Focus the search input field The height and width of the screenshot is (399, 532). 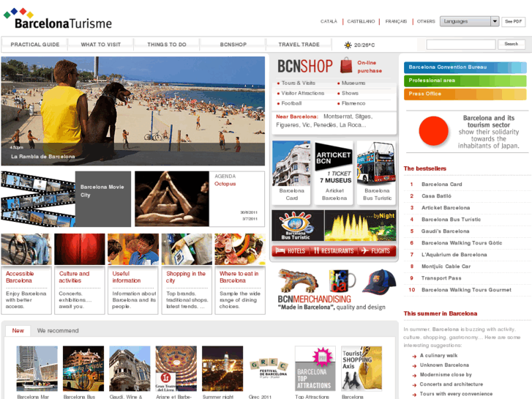[x=461, y=45]
